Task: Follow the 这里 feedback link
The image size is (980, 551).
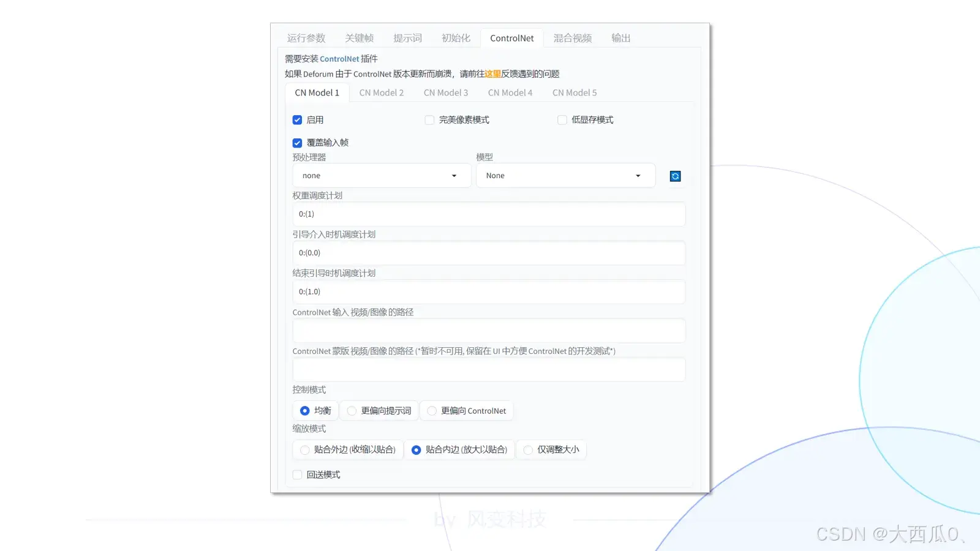Action: (x=492, y=74)
